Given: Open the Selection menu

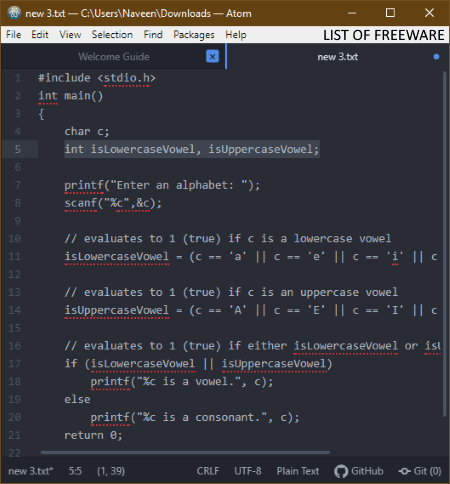Looking at the screenshot, I should (112, 35).
